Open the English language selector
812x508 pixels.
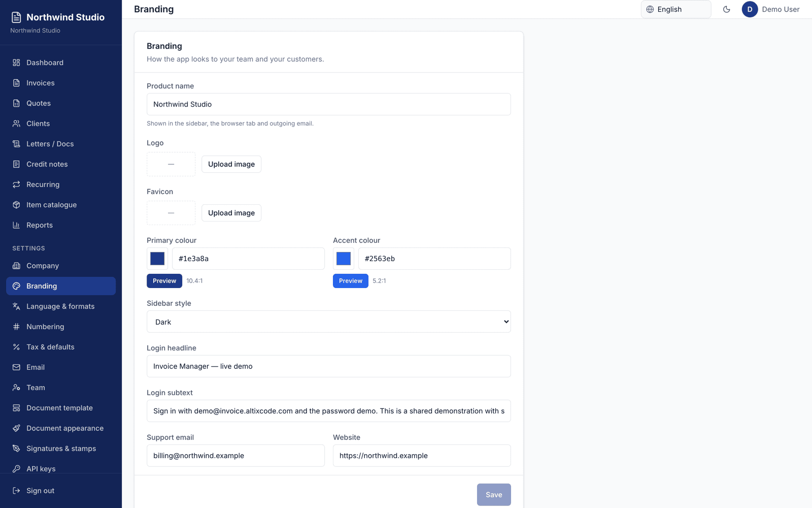click(675, 9)
